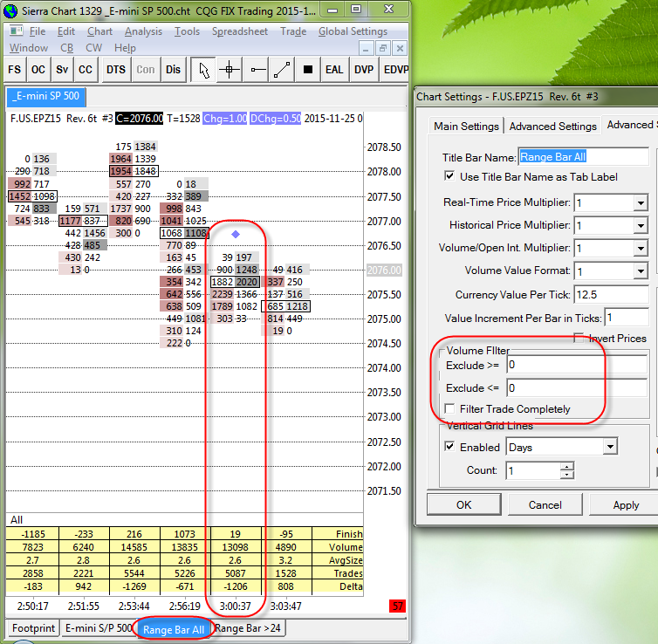Screen dimensions: 658x644
Task: Select the pointer arrow tool
Action: [x=203, y=70]
